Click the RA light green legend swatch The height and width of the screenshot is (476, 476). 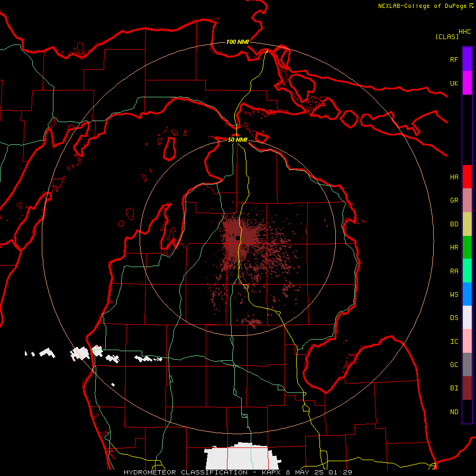click(x=467, y=271)
